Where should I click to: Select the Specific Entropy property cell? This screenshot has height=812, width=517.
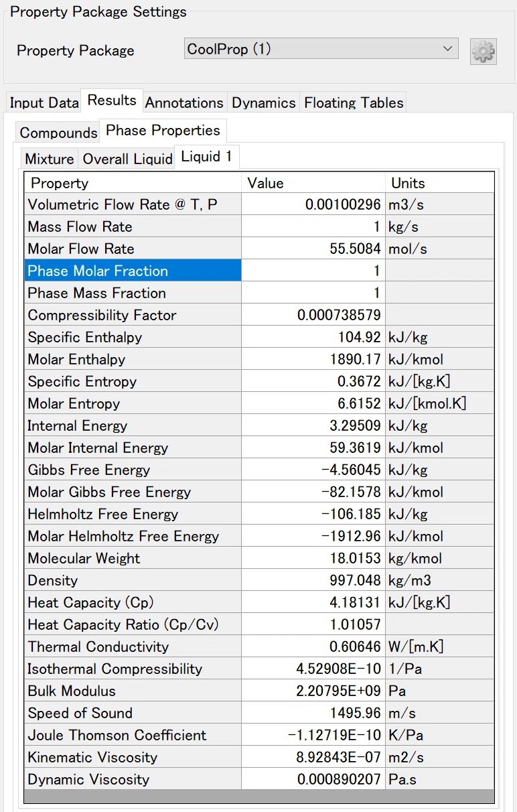pyautogui.click(x=133, y=381)
